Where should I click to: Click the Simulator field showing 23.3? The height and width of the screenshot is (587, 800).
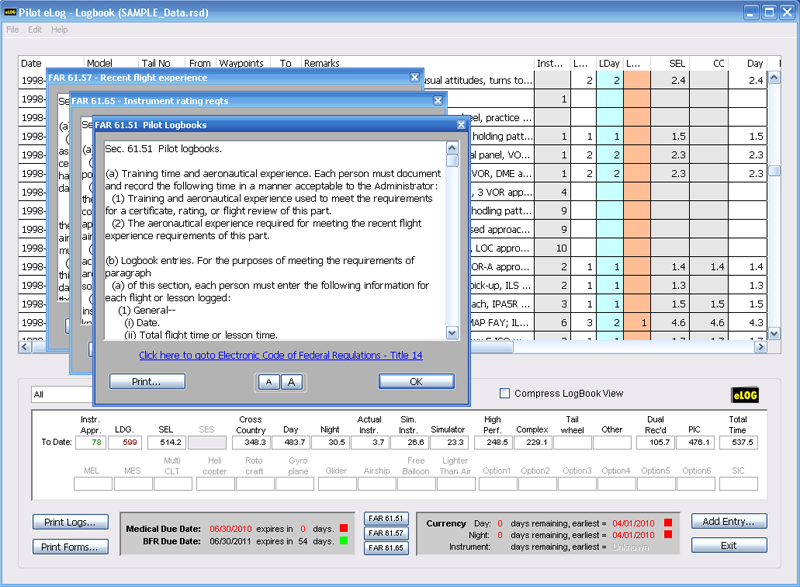[x=450, y=442]
